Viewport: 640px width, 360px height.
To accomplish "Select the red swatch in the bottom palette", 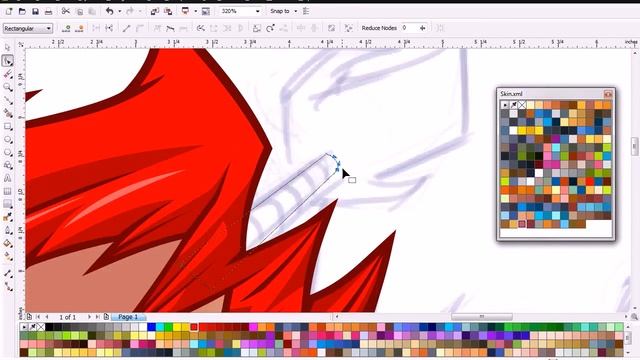I will coord(194,327).
